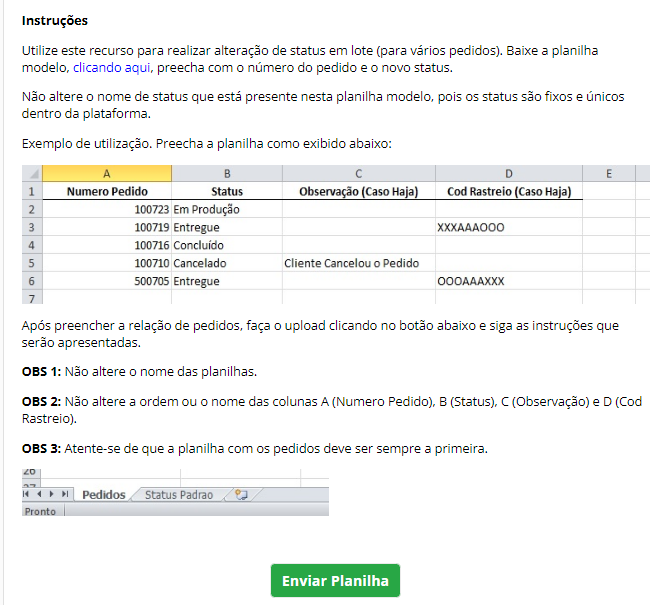Click column A header in example
Viewport: 662px width, 605px height.
(107, 174)
